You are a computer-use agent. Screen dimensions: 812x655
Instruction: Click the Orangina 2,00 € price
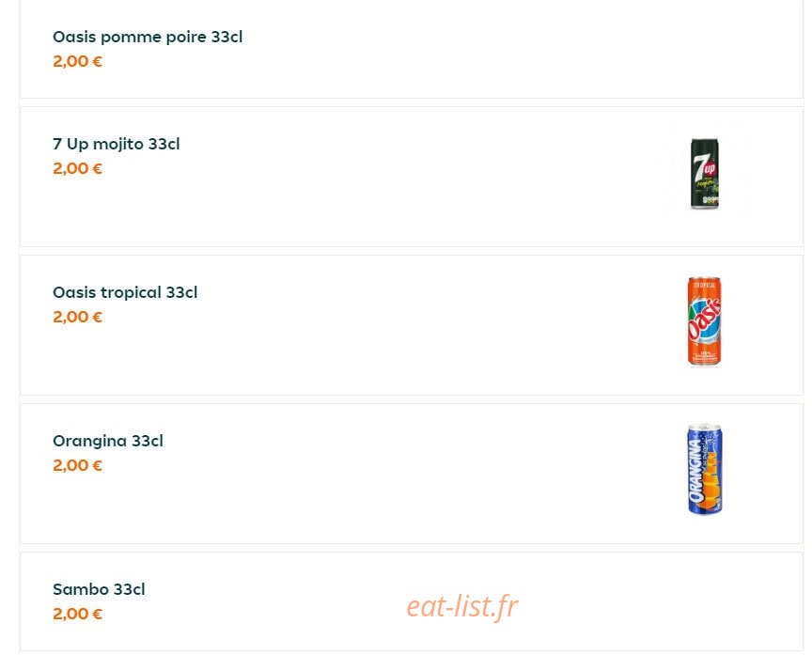tap(78, 465)
